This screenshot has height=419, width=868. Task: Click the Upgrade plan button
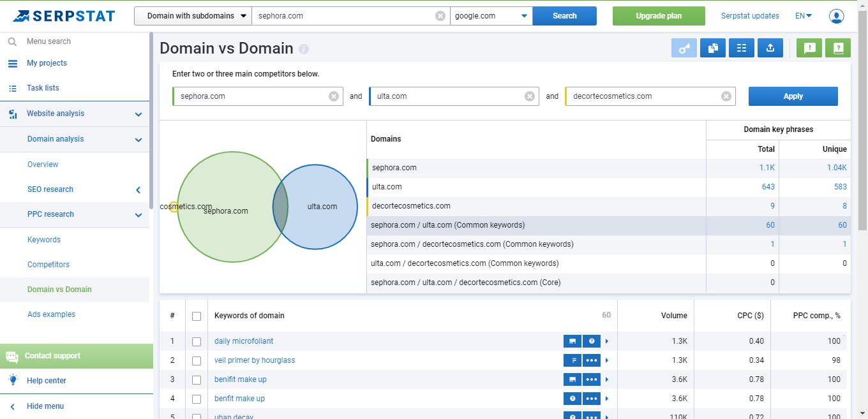click(659, 16)
